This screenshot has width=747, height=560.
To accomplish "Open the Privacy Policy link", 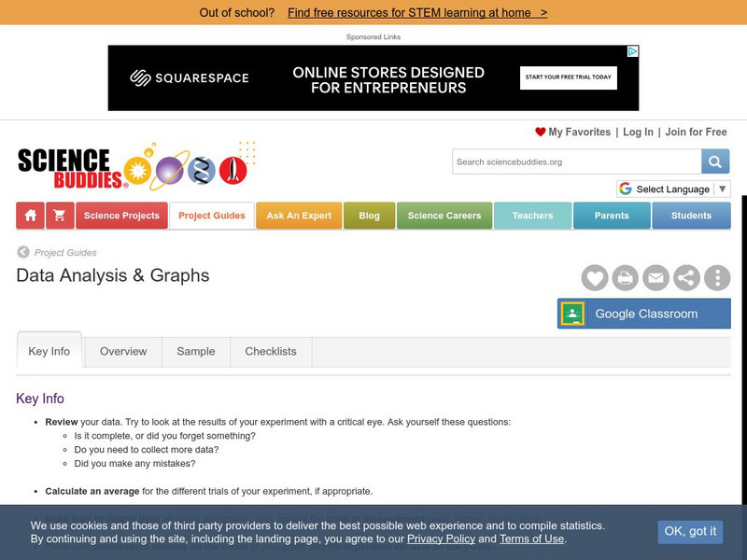I will pyautogui.click(x=441, y=539).
